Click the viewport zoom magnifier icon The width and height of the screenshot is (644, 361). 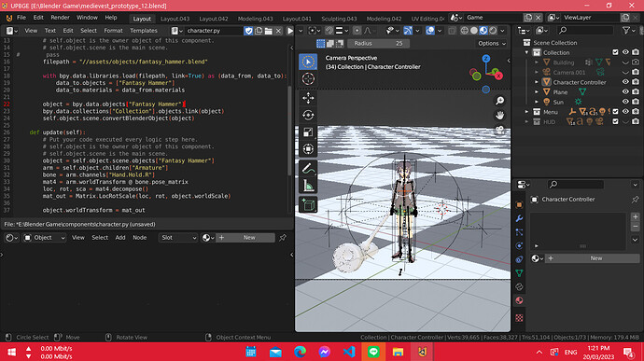499,101
